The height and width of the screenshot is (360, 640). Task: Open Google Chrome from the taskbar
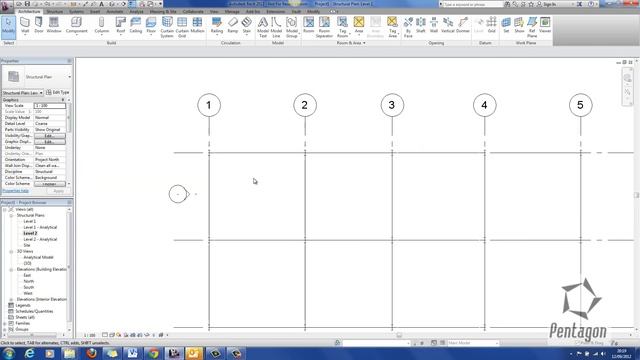point(153,353)
